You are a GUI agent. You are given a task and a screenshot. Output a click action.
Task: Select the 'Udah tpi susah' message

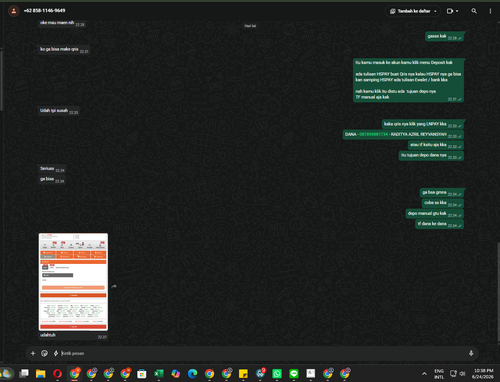(59, 111)
